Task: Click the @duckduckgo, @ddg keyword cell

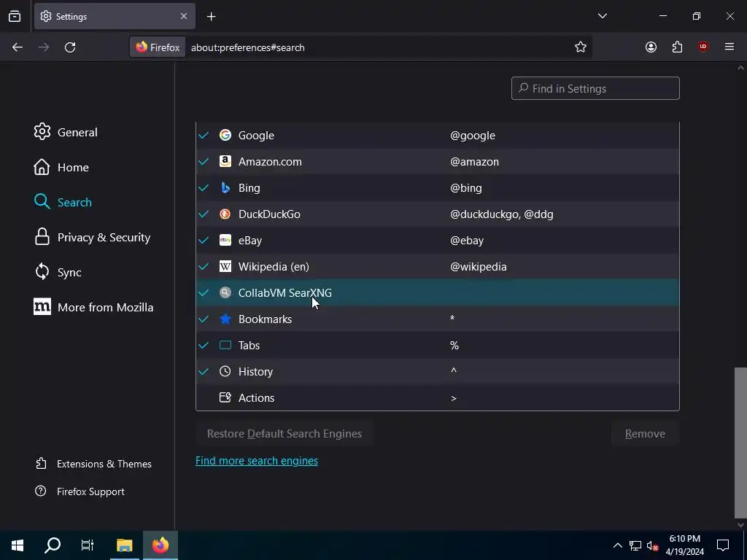Action: coord(502,214)
